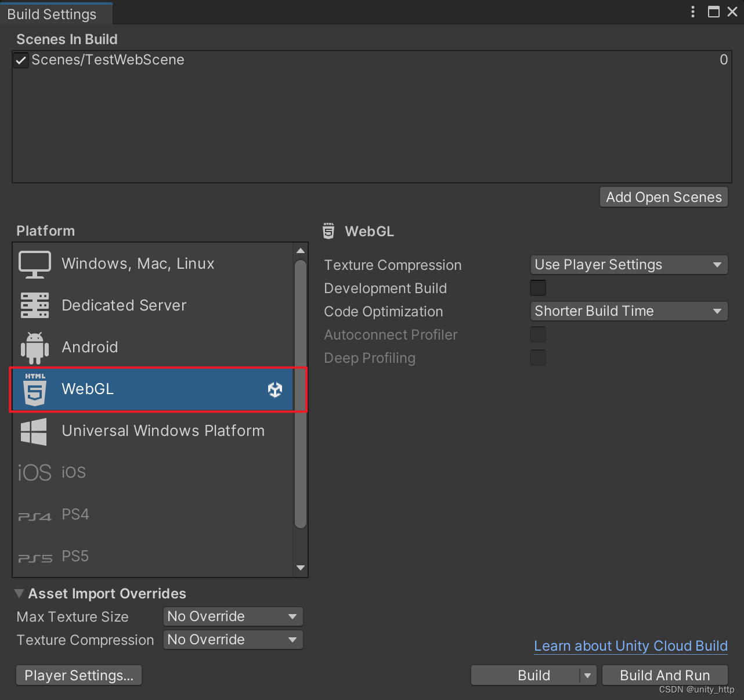Select the PS4 platform entry
The height and width of the screenshot is (700, 744).
153,515
